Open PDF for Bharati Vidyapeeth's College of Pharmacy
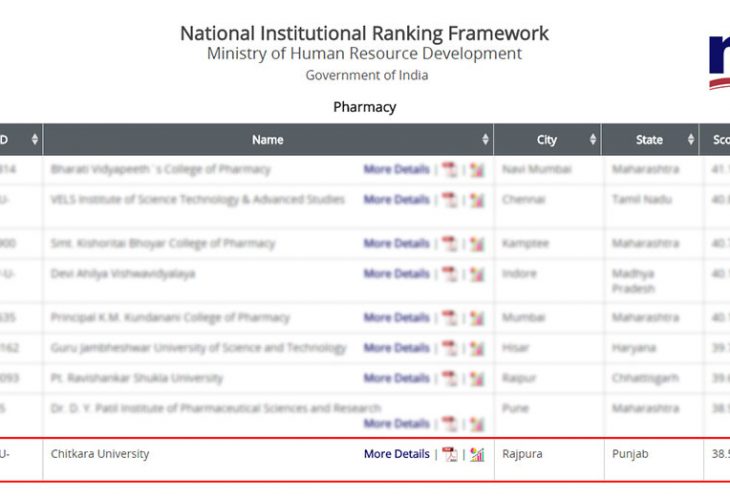This screenshot has width=730, height=500. tap(449, 170)
